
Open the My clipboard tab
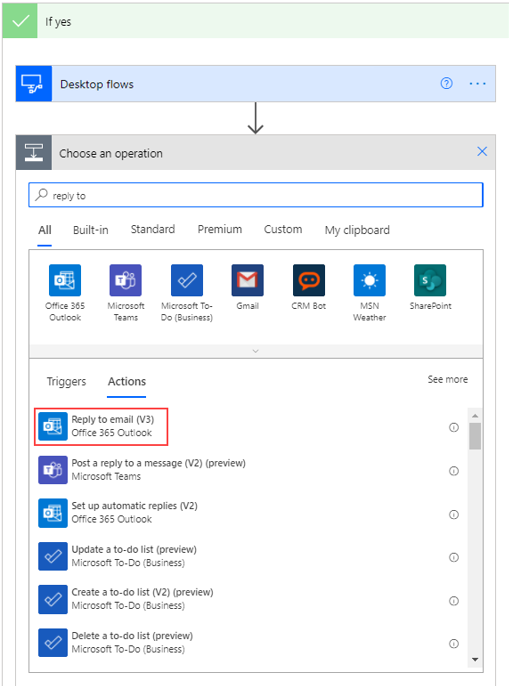point(357,230)
